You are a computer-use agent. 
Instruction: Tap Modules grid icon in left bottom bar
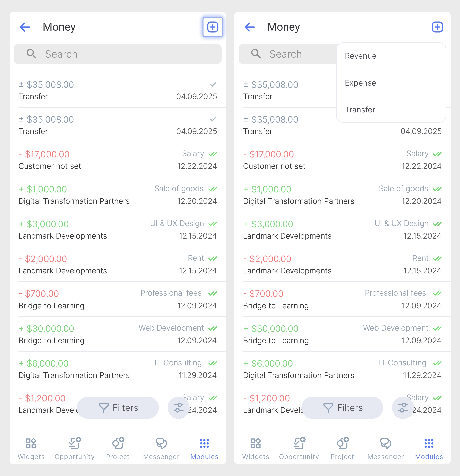(x=204, y=443)
